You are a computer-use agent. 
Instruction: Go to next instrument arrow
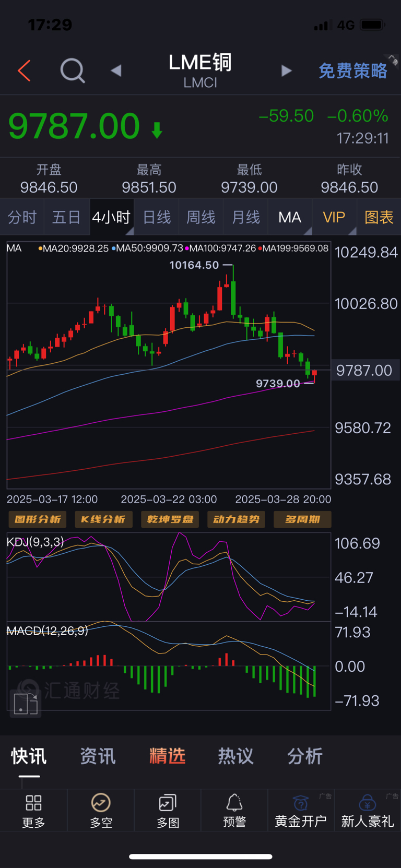[286, 70]
